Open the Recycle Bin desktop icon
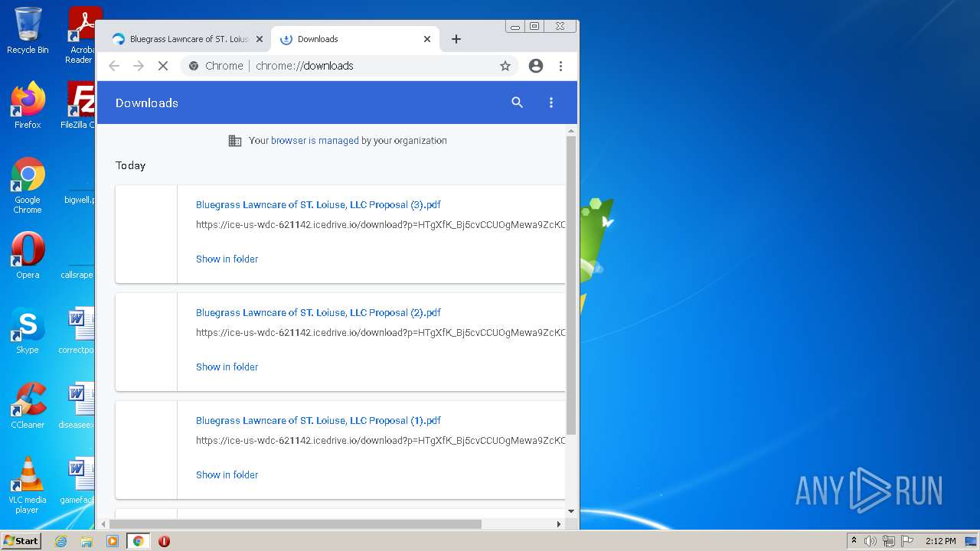Viewport: 980px width, 551px height. click(28, 31)
